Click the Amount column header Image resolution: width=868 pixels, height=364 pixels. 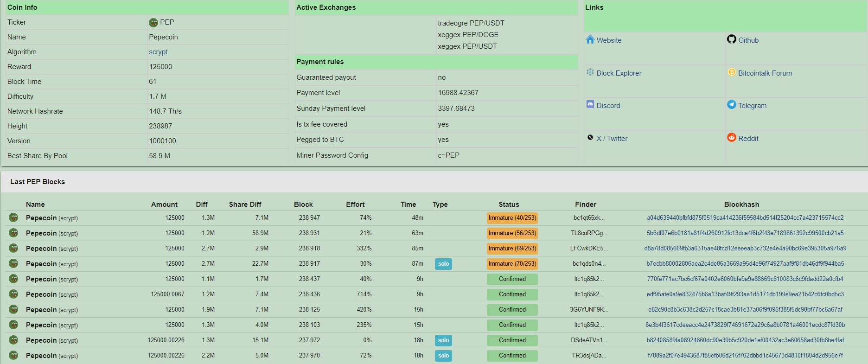click(164, 204)
